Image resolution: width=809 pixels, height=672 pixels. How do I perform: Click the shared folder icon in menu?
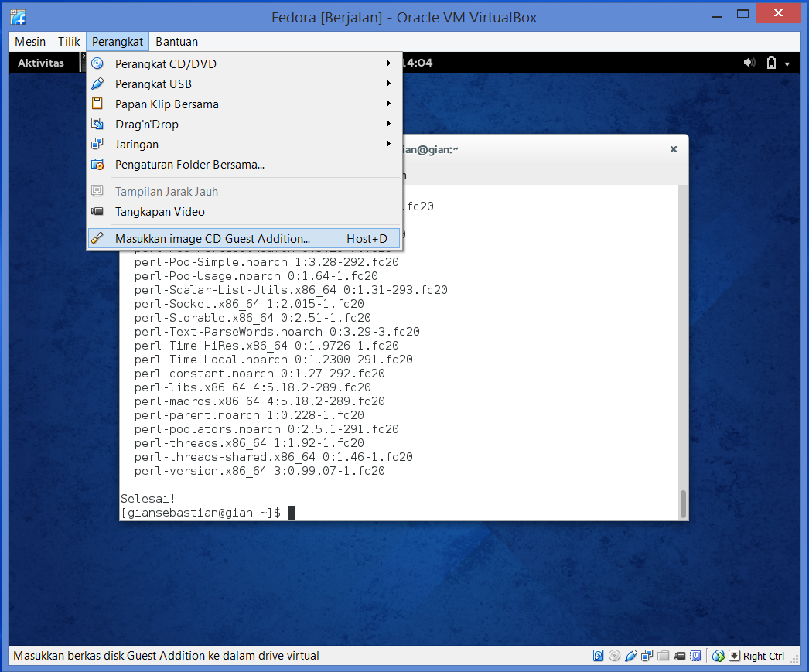point(97,165)
